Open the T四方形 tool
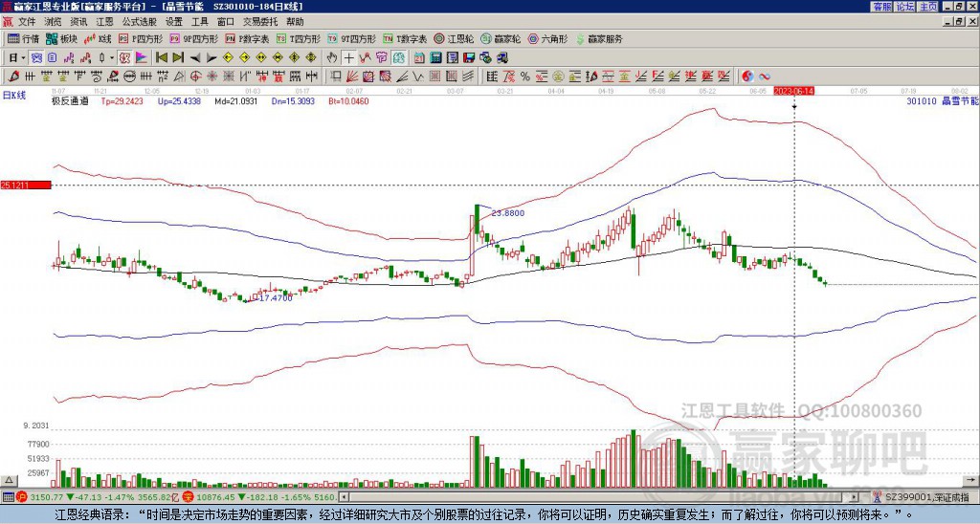 [x=299, y=38]
